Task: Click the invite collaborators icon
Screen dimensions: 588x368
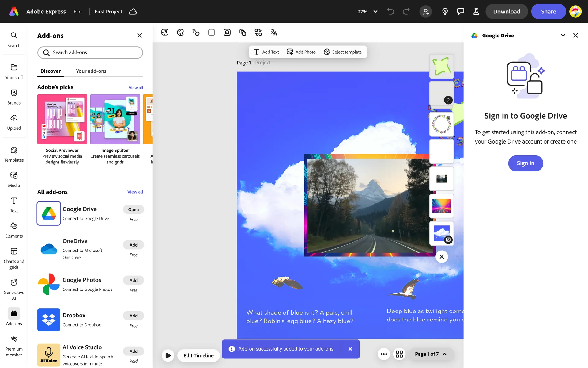Action: pyautogui.click(x=426, y=12)
